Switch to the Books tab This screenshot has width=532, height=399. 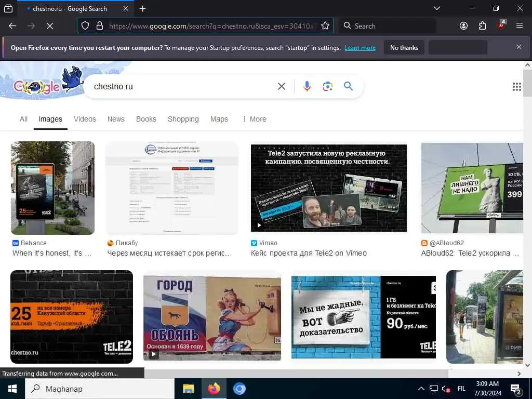point(146,119)
